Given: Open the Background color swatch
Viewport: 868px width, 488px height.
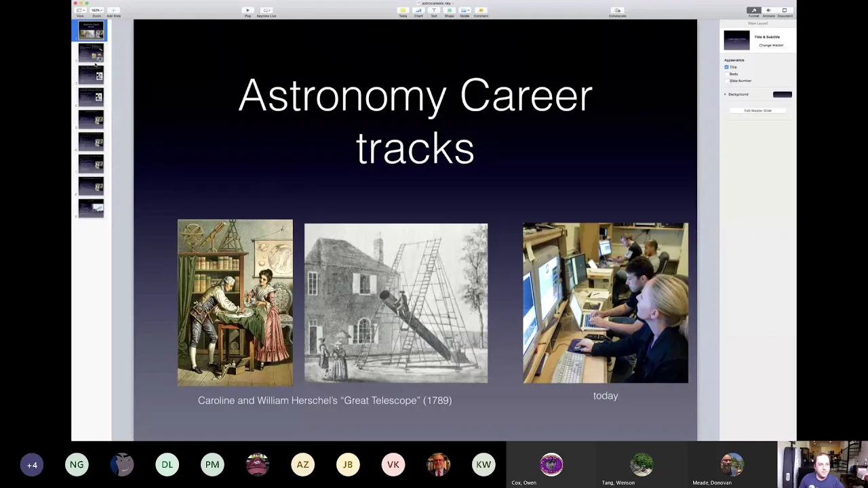Looking at the screenshot, I should tap(782, 94).
